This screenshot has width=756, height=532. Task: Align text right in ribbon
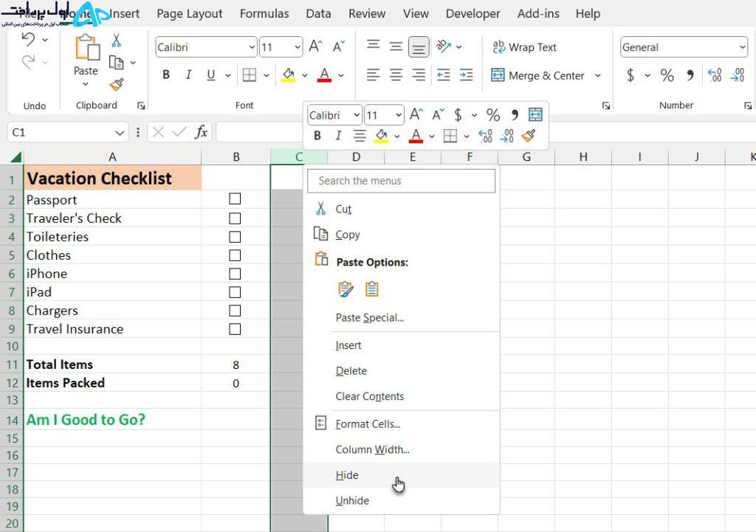pos(419,75)
